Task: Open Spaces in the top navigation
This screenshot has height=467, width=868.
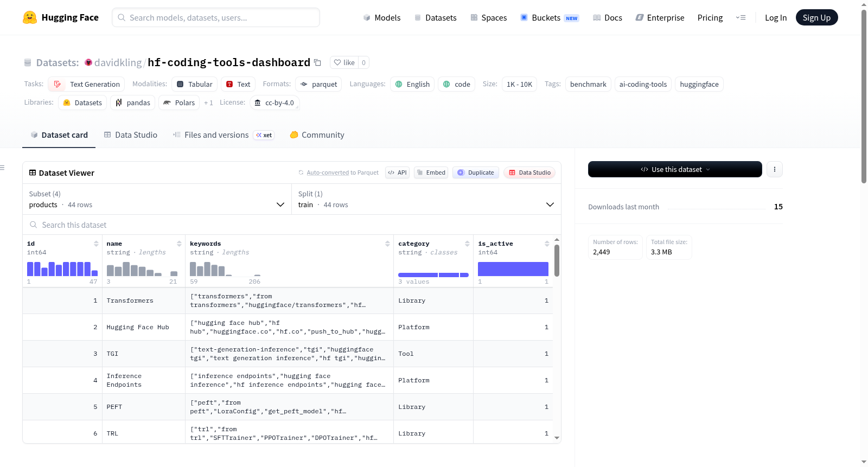Action: click(489, 17)
